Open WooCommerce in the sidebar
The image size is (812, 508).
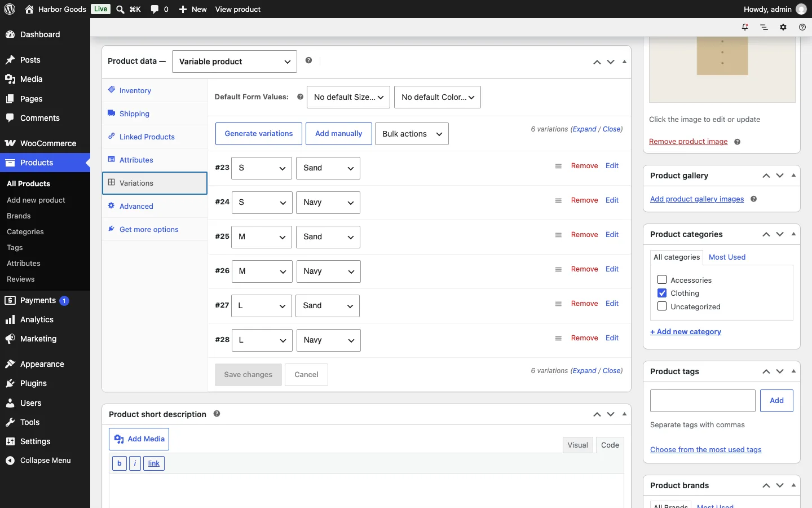[x=45, y=143]
